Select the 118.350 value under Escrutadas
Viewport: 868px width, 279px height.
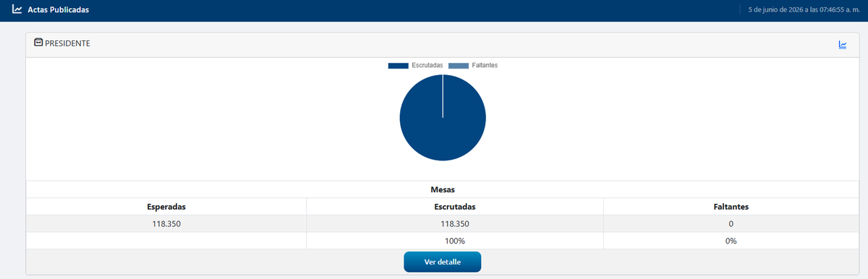click(455, 224)
